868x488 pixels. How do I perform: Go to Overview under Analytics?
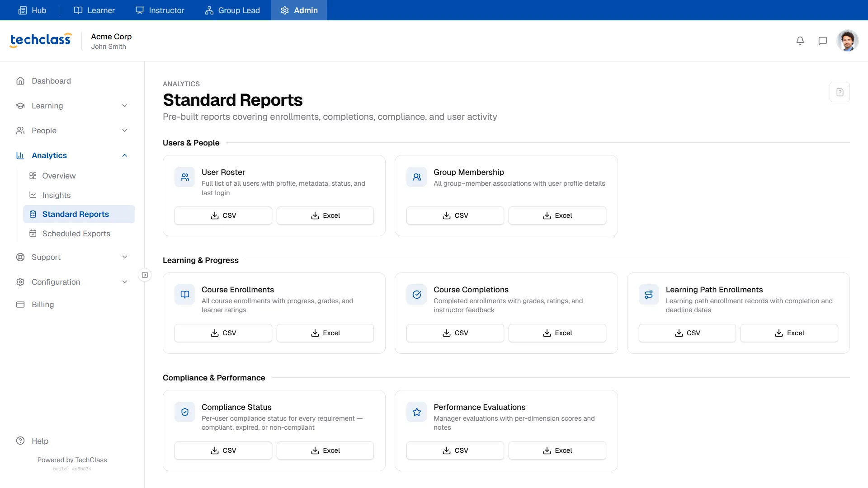coord(79,176)
